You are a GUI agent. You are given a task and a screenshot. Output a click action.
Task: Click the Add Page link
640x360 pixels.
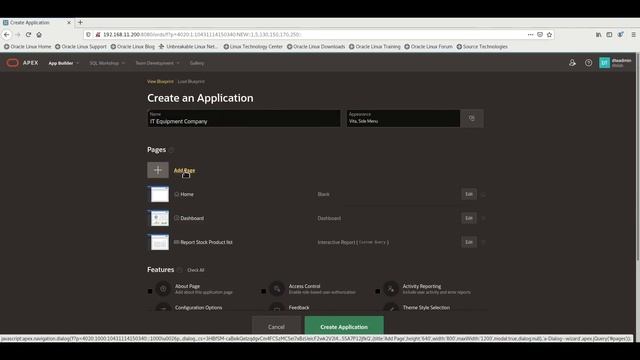(184, 170)
